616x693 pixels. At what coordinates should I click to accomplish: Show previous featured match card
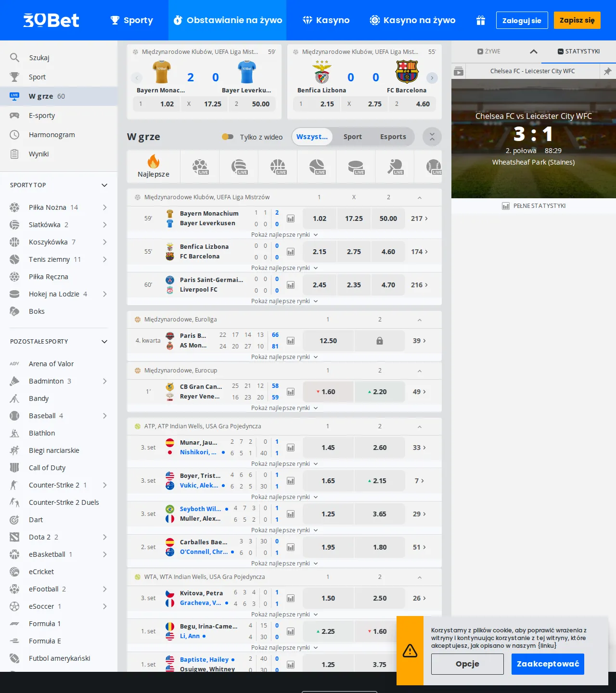137,77
